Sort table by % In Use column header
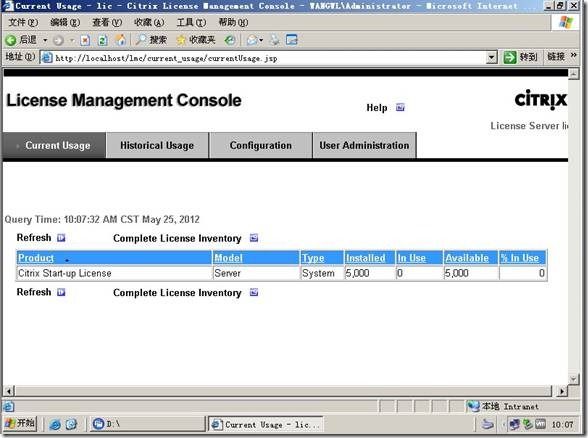Image resolution: width=588 pixels, height=438 pixels. coord(520,258)
